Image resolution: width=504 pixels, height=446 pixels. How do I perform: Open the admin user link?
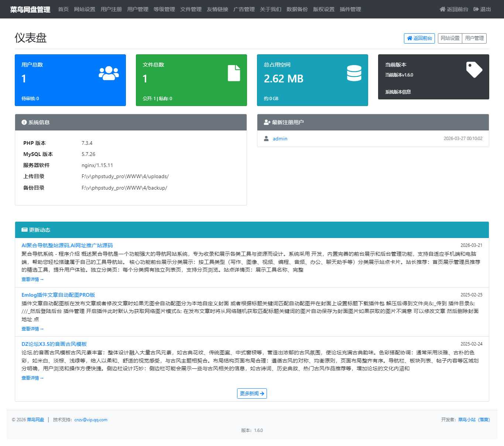pos(280,139)
